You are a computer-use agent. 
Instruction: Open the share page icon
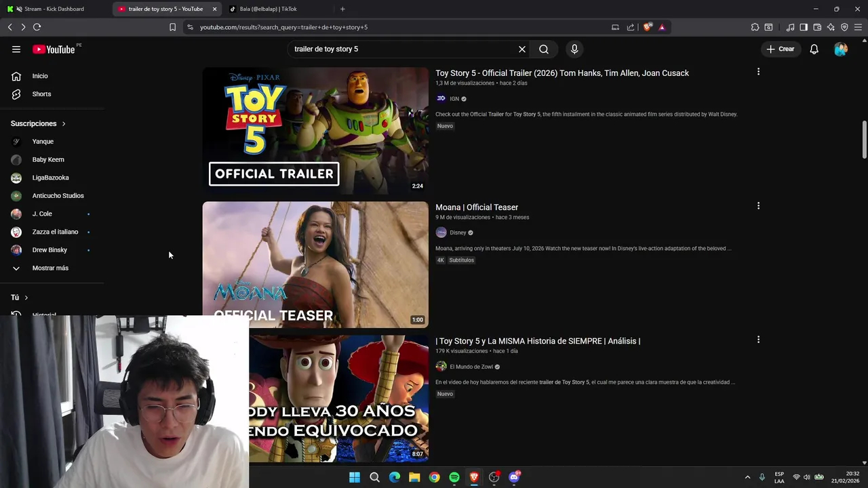(631, 27)
